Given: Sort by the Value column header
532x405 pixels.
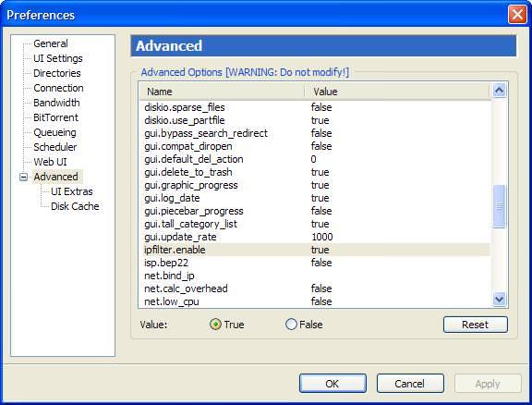Looking at the screenshot, I should click(396, 92).
